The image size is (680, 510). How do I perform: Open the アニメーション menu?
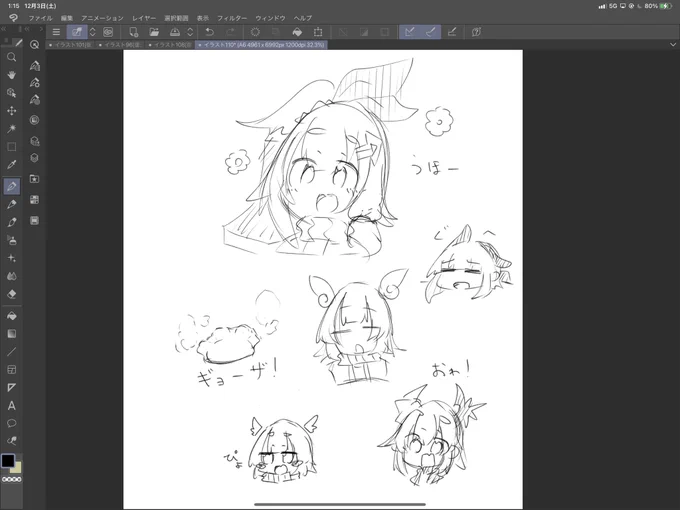pyautogui.click(x=102, y=18)
